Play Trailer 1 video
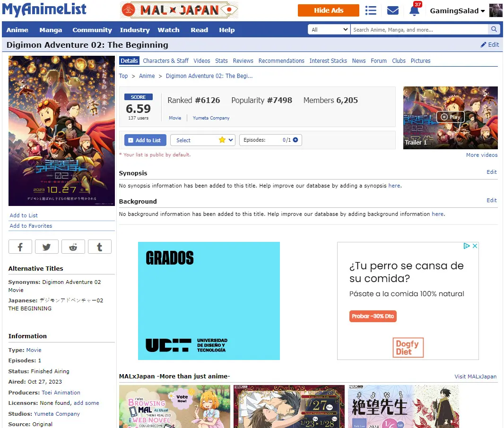The height and width of the screenshot is (428, 504). 450,117
